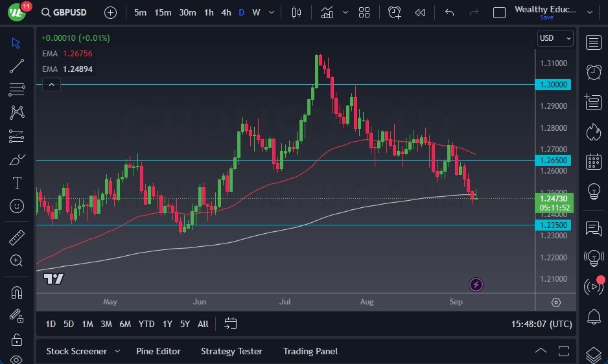Click the 1.30000 horizontal line price label

(554, 84)
